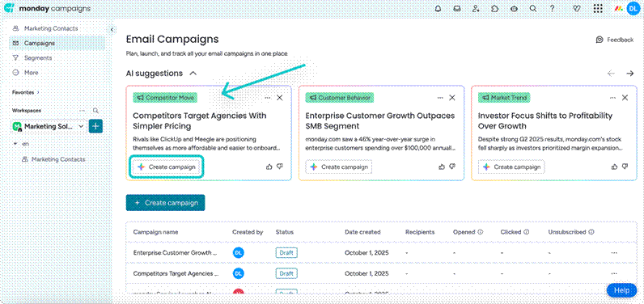644x304 pixels.
Task: Click the Help button
Action: click(621, 290)
